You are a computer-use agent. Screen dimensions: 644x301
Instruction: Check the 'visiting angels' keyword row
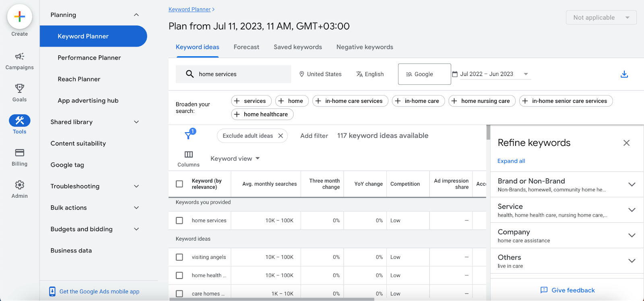click(x=180, y=257)
